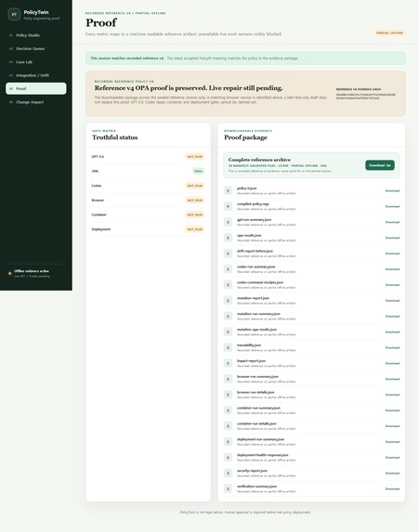Navigate to Integration / Drift
Image resolution: width=419 pixels, height=532 pixels.
pos(36,75)
